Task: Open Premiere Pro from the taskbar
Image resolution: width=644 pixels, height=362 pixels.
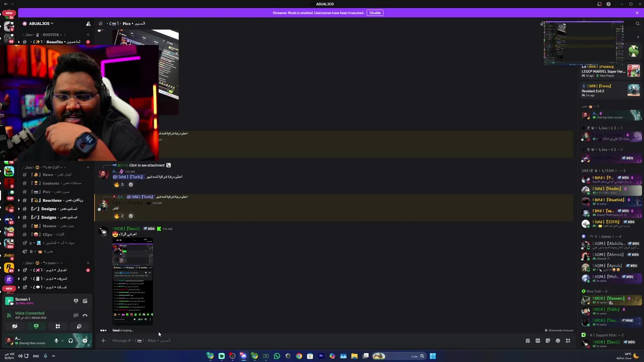Action: (321, 356)
